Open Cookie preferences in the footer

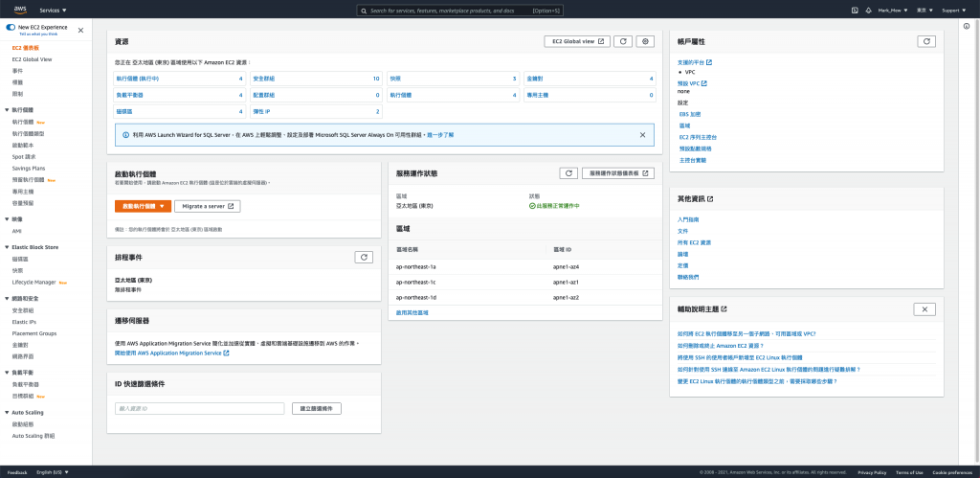(x=952, y=472)
